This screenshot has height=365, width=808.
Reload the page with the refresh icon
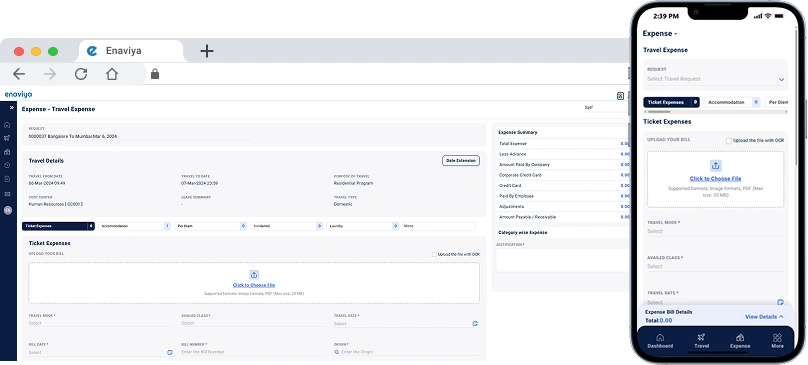(81, 74)
